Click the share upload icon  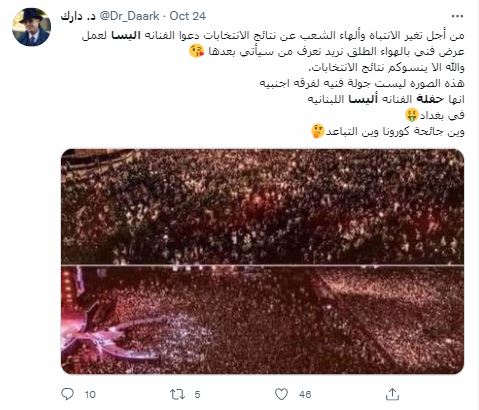click(392, 394)
